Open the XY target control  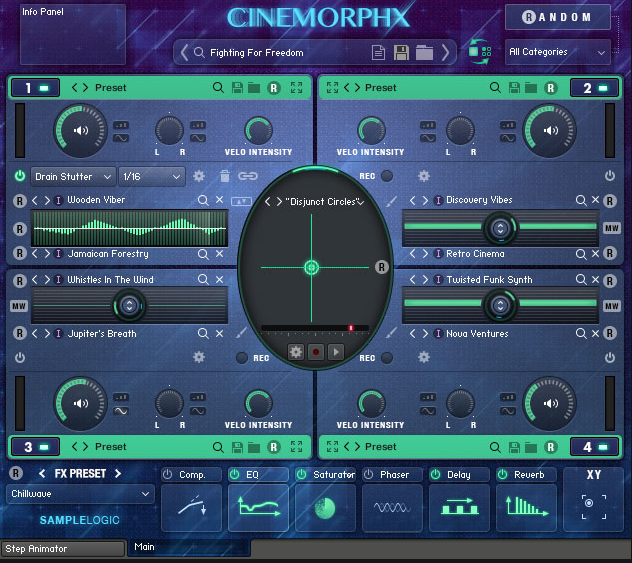(x=594, y=507)
